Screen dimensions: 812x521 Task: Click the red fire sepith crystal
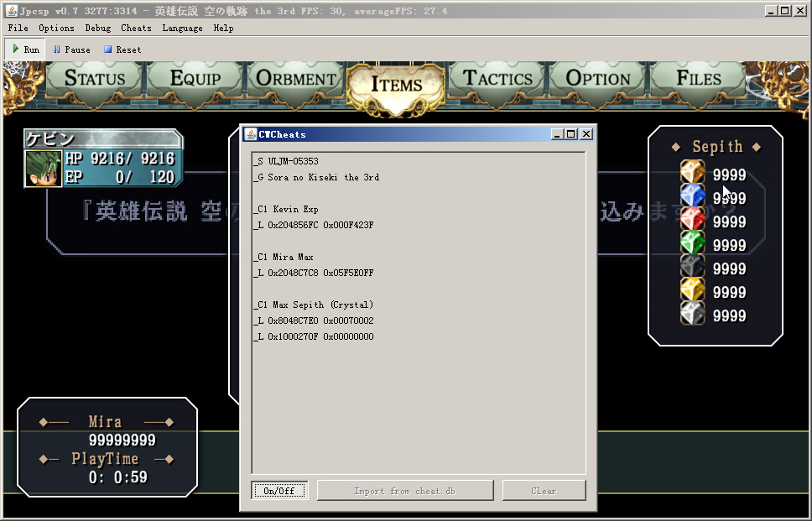pos(692,220)
